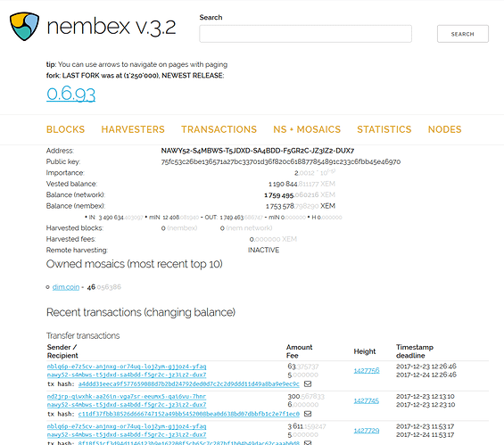
Task: Open block height 1427756 link
Action: click(367, 371)
